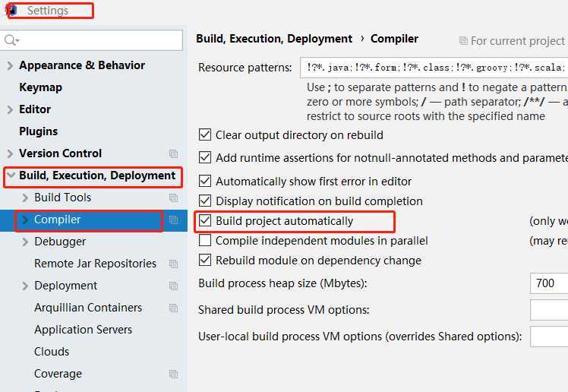Click the project-level icon beside Build Tools
Viewport: 568px width, 392px height.
pos(173,198)
